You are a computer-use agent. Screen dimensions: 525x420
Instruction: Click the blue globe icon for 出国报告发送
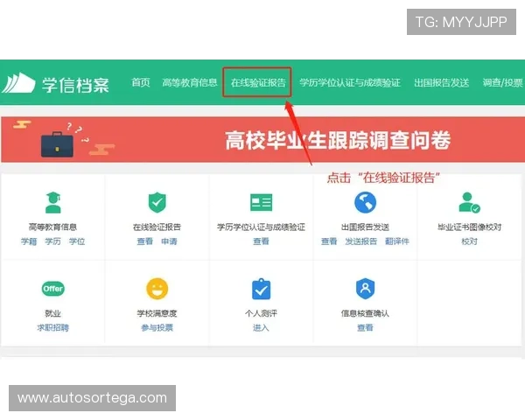point(365,202)
